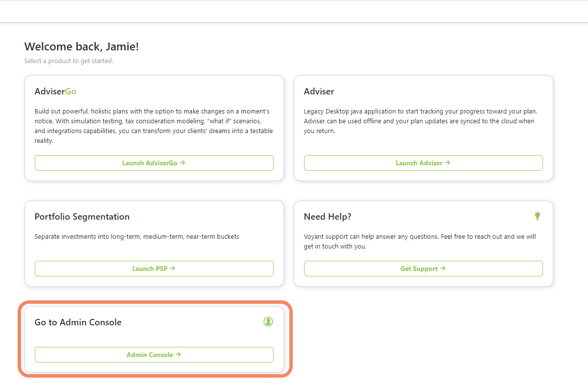Click the user icon in Admin Console card
This screenshot has width=588, height=385.
point(268,321)
